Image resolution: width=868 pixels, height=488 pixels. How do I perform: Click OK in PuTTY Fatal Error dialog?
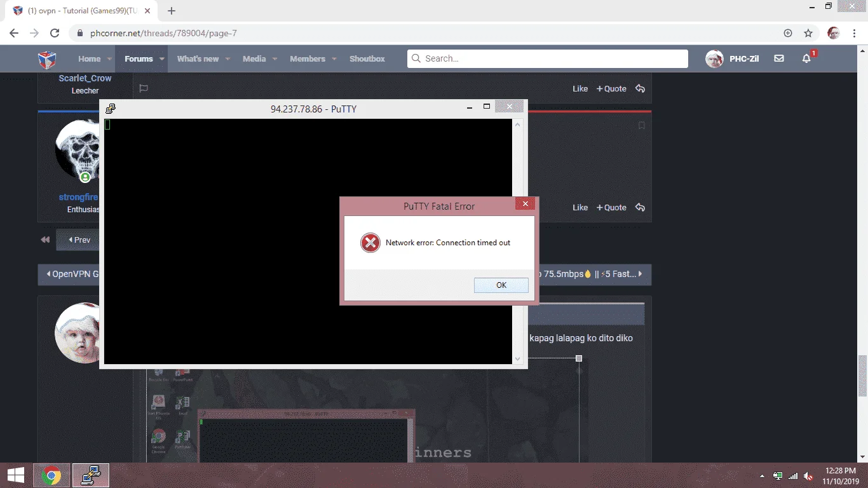[501, 285]
